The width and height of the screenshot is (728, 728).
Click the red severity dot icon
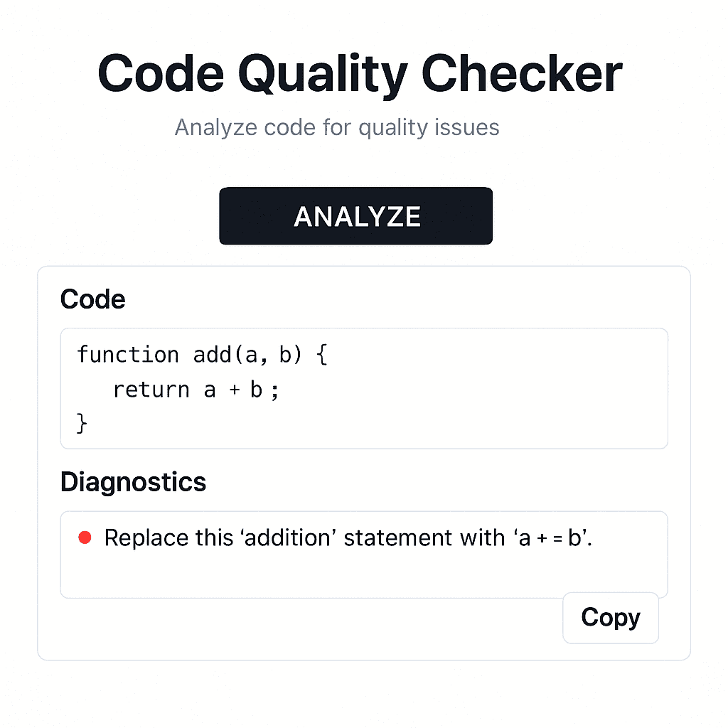pyautogui.click(x=85, y=537)
